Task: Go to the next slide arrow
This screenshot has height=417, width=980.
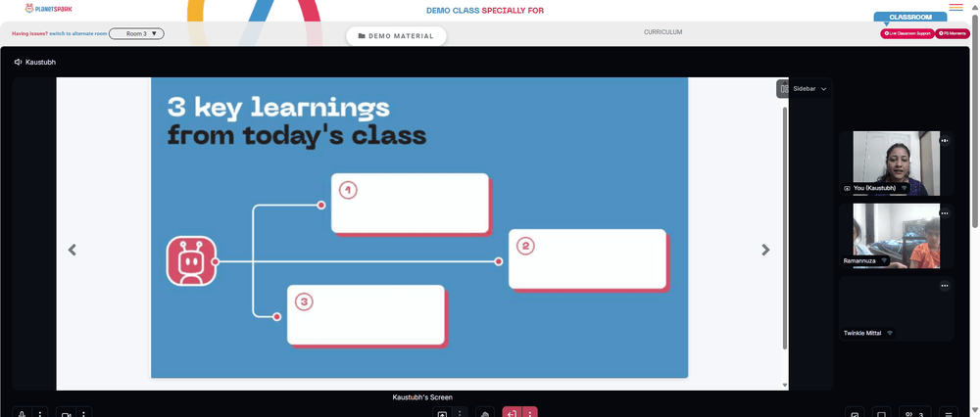Action: (x=765, y=250)
